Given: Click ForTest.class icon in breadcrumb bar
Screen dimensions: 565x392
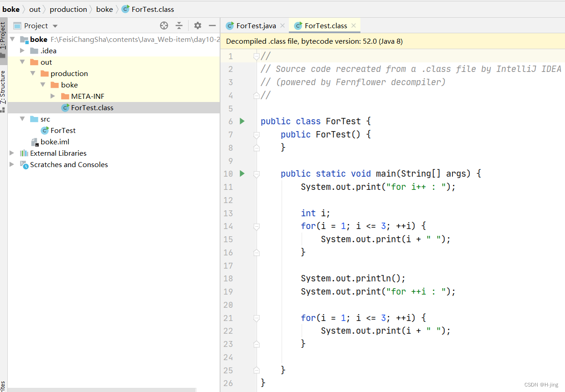Looking at the screenshot, I should point(125,9).
